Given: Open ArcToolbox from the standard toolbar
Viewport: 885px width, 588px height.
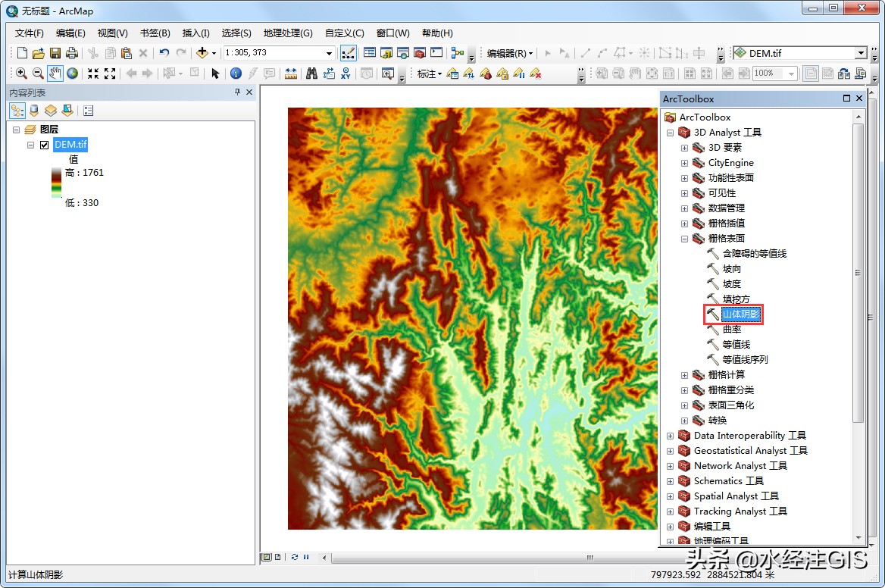Looking at the screenshot, I should 419,53.
